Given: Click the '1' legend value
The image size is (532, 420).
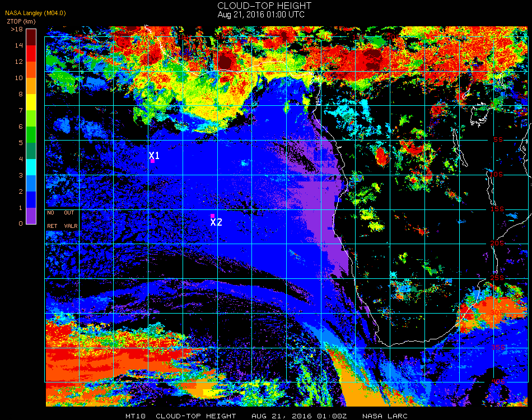Looking at the screenshot, I should pyautogui.click(x=21, y=208).
